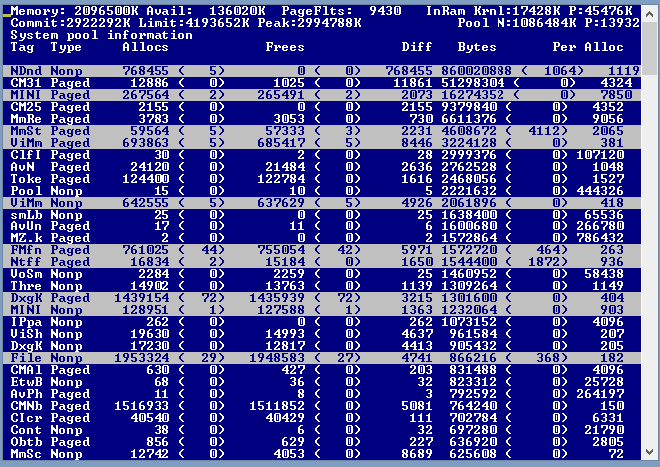
Task: Click the MINI Nonp row allocs 128951
Action: pos(146,310)
